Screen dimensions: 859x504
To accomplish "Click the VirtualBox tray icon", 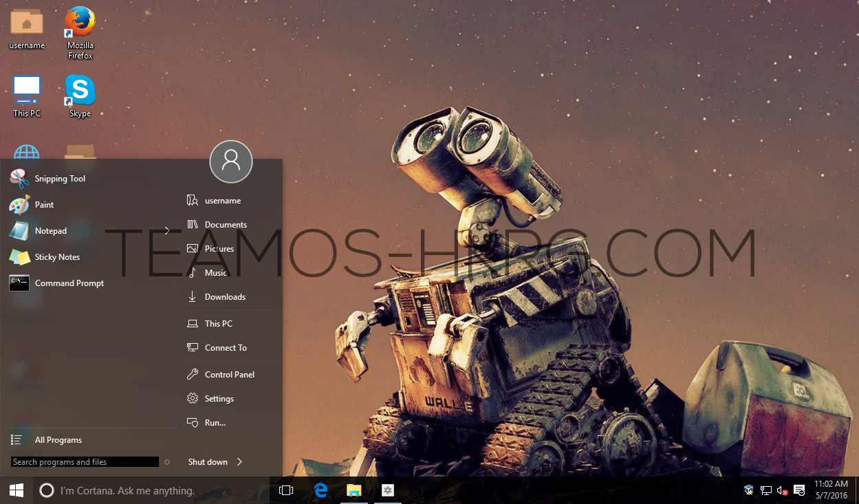I will tap(748, 490).
